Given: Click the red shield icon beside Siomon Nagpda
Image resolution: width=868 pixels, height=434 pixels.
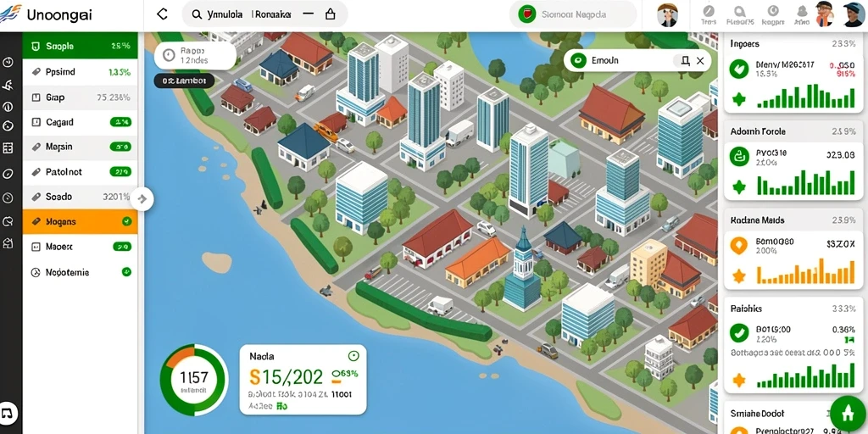Looking at the screenshot, I should click(527, 14).
